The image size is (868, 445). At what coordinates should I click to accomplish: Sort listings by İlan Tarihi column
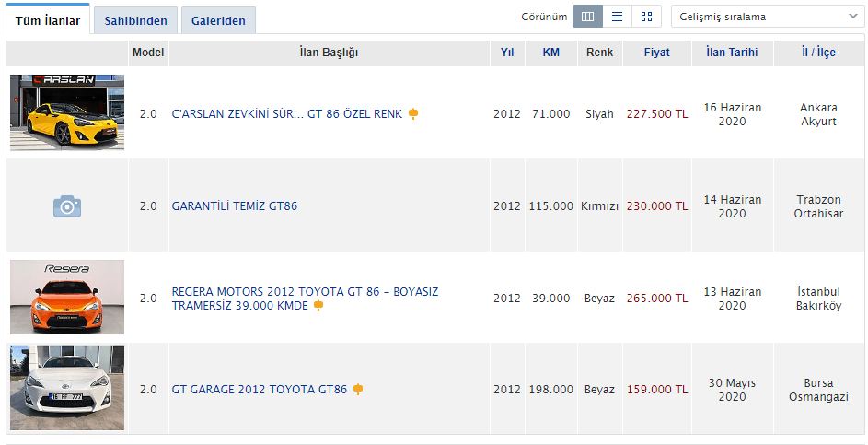(732, 53)
